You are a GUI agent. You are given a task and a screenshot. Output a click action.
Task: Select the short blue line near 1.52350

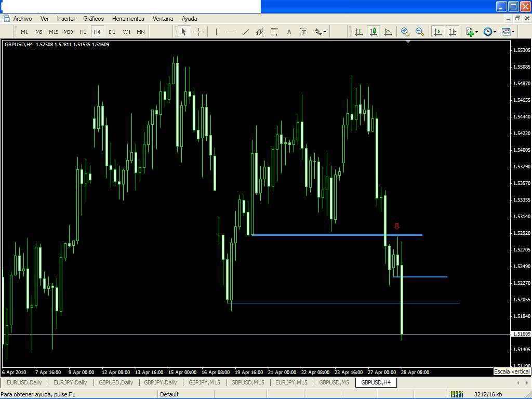420,277
